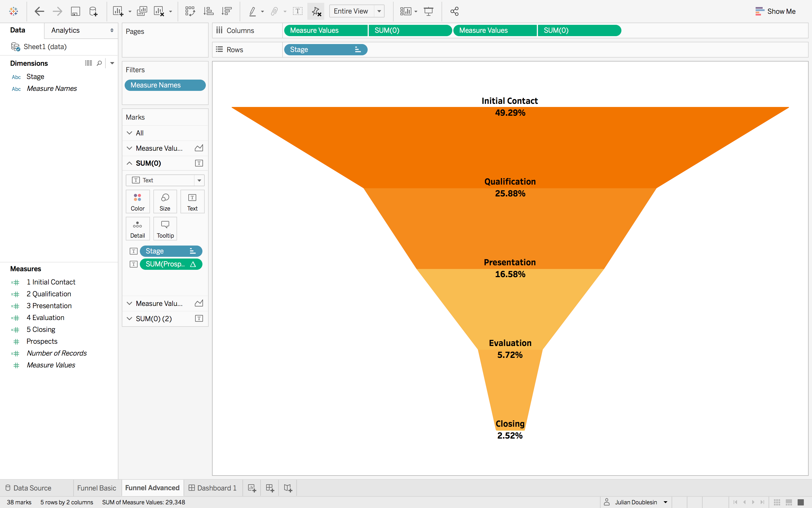Switch to show sheet sorter grid icon
The image size is (812, 508).
click(x=777, y=502)
